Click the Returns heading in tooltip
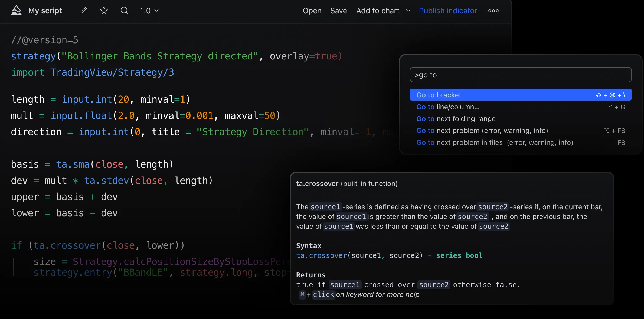The height and width of the screenshot is (319, 644). [311, 275]
